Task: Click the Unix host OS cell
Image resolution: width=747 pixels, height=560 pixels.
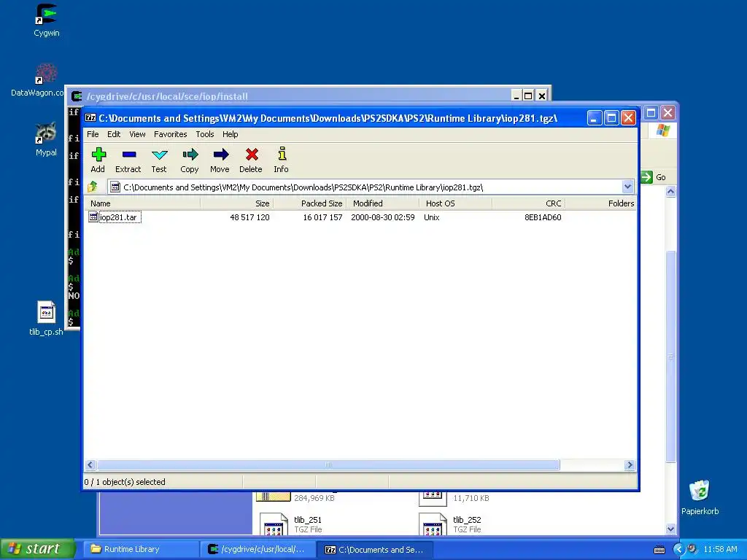Action: click(432, 217)
